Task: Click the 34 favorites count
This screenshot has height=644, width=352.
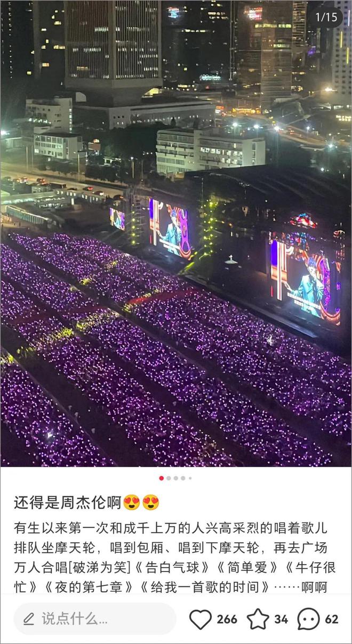Action: (281, 619)
